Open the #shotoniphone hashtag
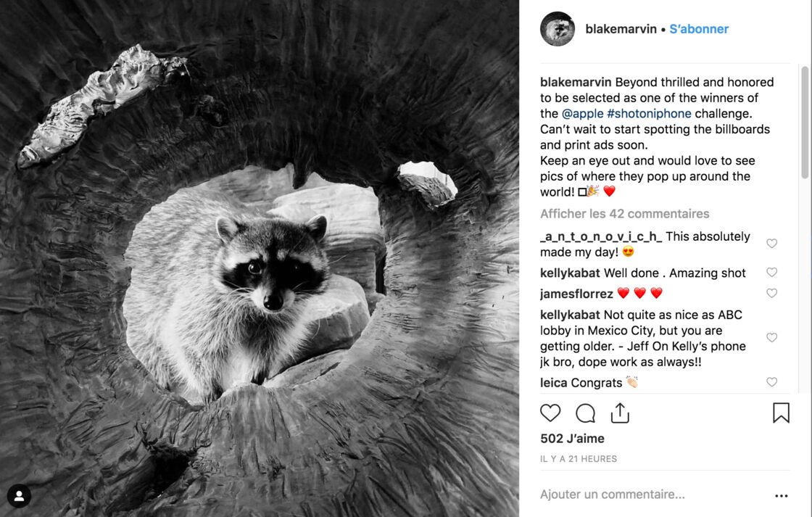The width and height of the screenshot is (812, 517). click(x=649, y=113)
